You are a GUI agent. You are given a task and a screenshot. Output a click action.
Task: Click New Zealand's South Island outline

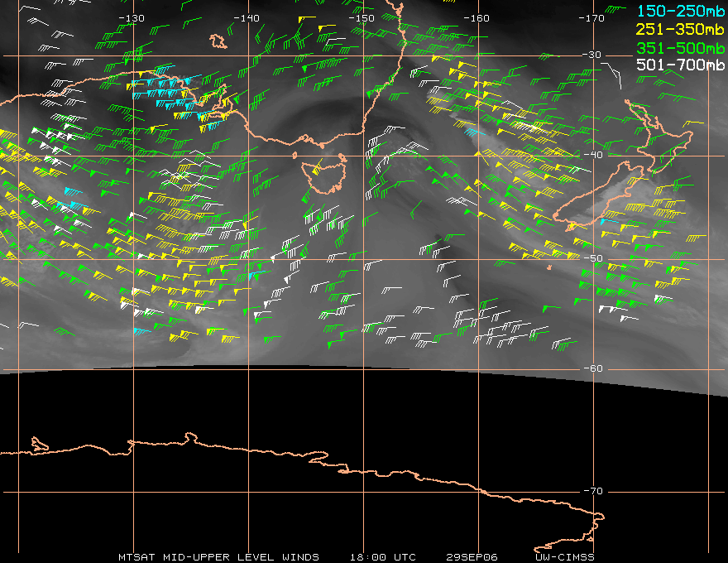[x=599, y=196]
